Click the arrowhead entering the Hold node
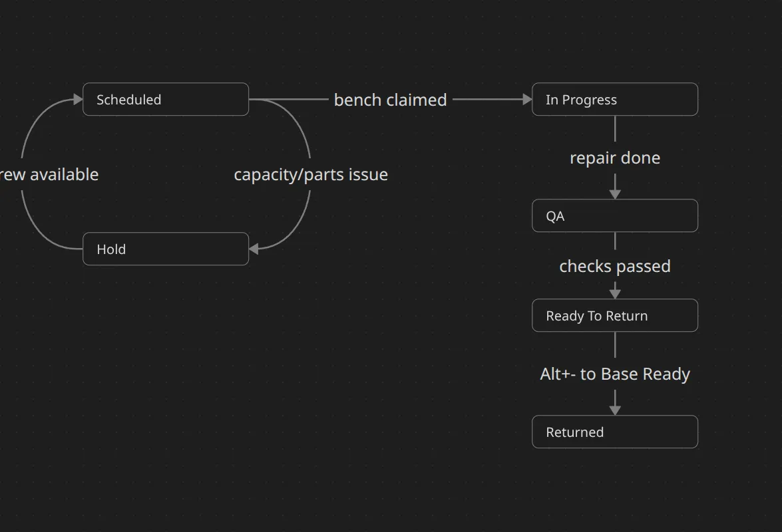The width and height of the screenshot is (782, 532). [254, 249]
